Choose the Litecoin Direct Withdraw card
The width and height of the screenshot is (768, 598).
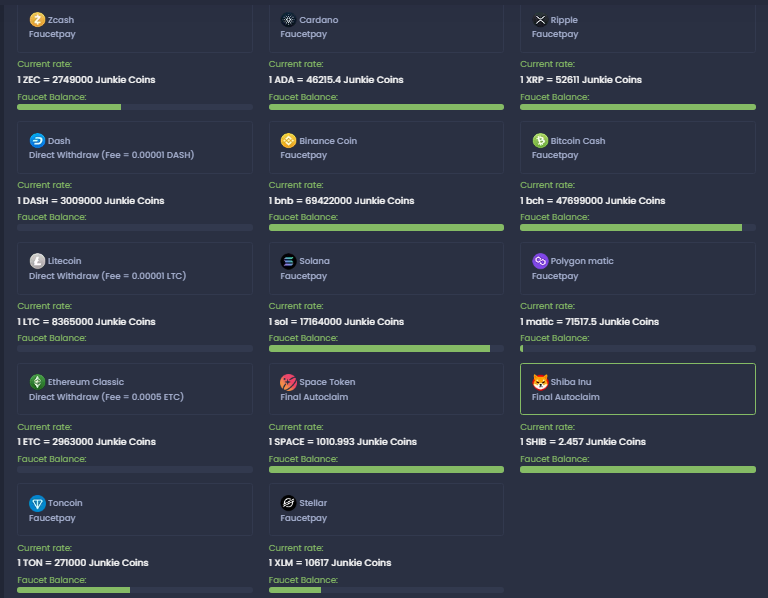click(x=135, y=268)
